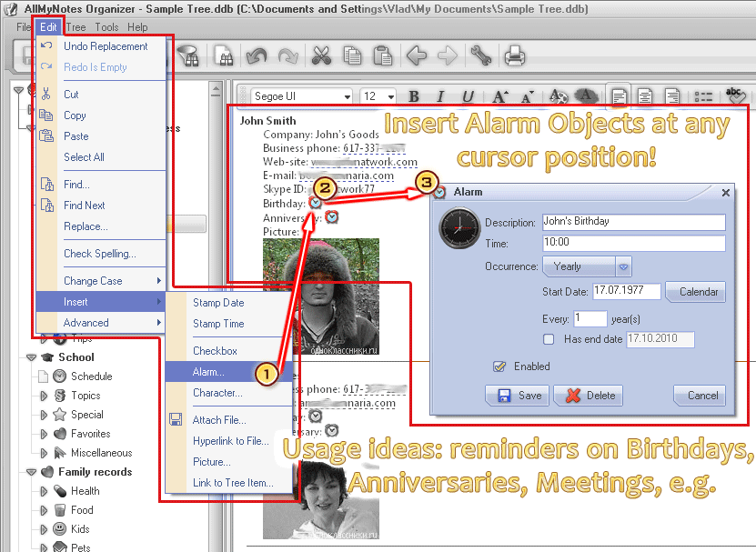
Task: Toggle the Has end date checkbox
Action: tap(549, 339)
